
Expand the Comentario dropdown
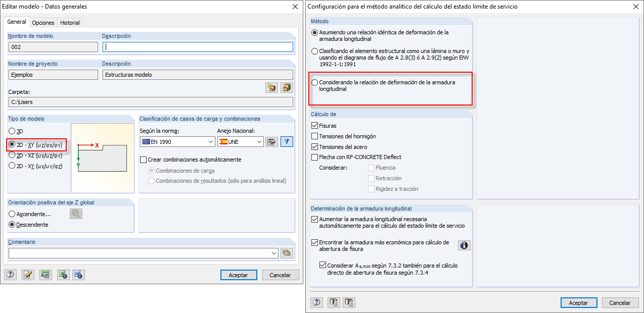point(274,253)
